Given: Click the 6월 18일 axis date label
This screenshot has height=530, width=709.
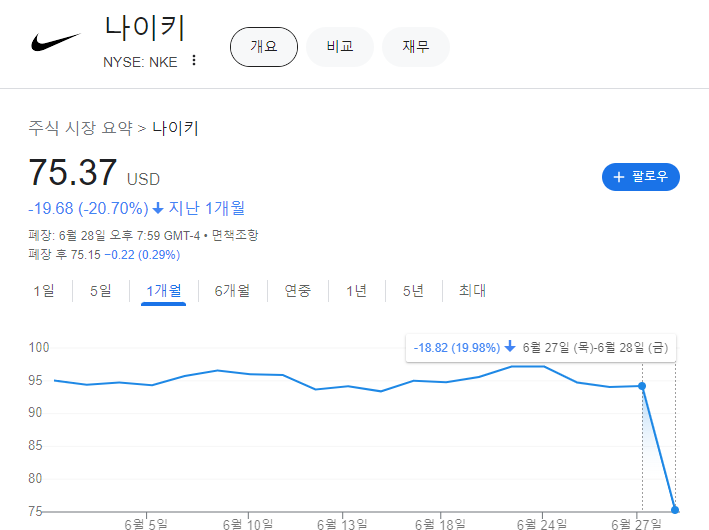Looking at the screenshot, I should pos(440,524).
